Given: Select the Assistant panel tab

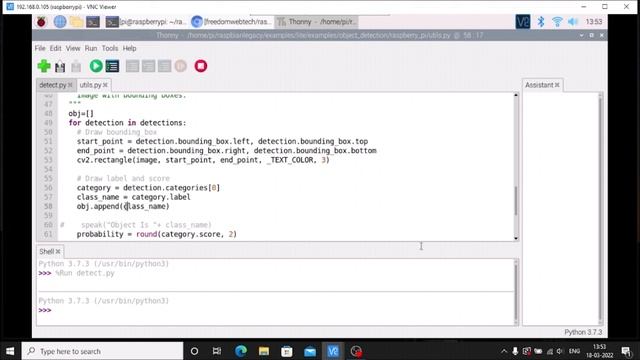Looking at the screenshot, I should coord(539,85).
